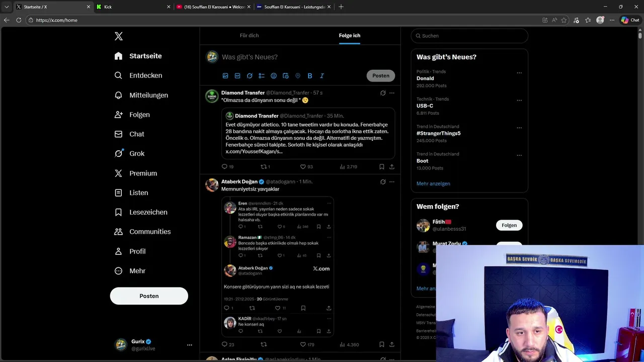This screenshot has height=362, width=644.
Task: Switch to Für dich tab
Action: click(249, 36)
